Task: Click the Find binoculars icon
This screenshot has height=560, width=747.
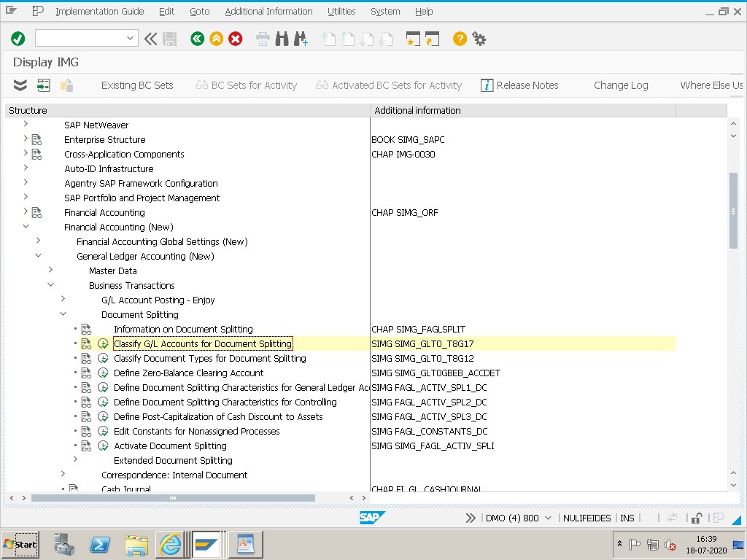Action: 282,39
